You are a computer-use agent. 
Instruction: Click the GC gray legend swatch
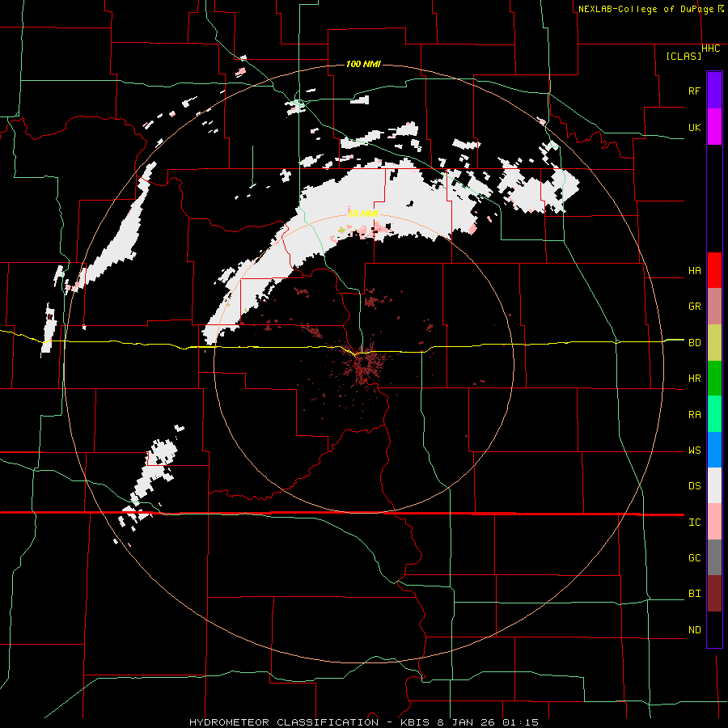click(x=714, y=557)
